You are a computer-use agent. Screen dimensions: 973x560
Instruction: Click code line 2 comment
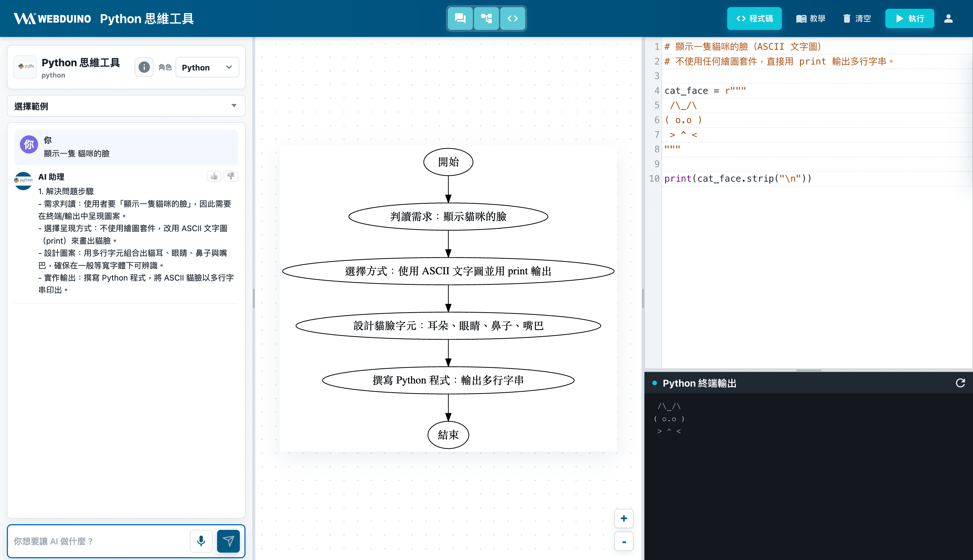[779, 61]
